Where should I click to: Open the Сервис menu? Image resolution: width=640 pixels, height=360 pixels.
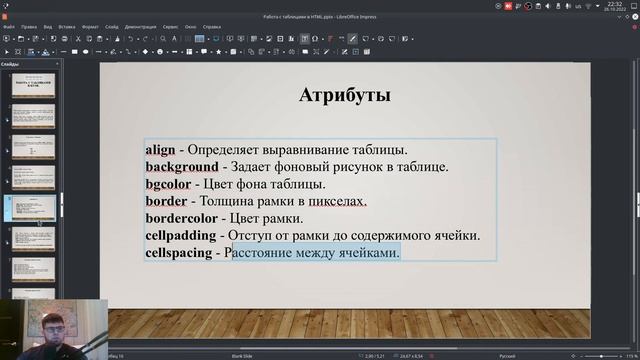tap(170, 27)
